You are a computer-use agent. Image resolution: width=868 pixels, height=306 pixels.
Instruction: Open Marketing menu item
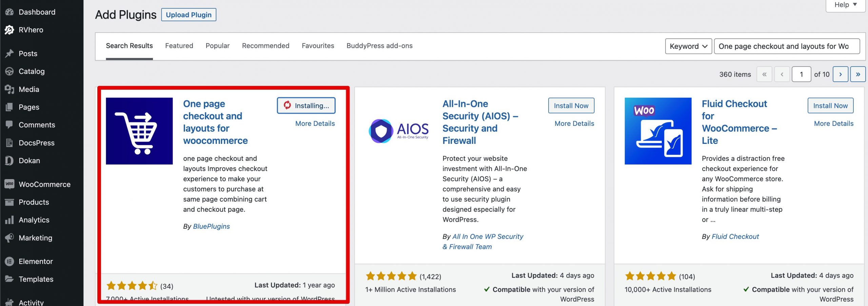click(x=35, y=238)
